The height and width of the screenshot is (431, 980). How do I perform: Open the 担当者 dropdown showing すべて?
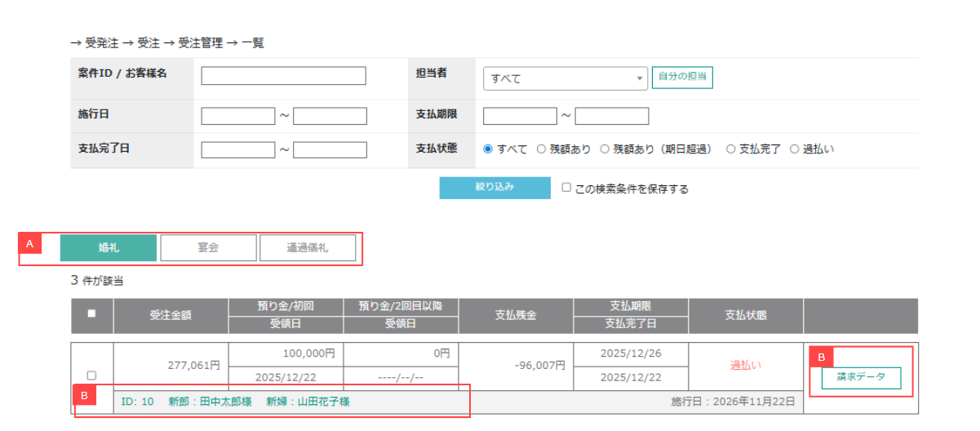click(565, 78)
